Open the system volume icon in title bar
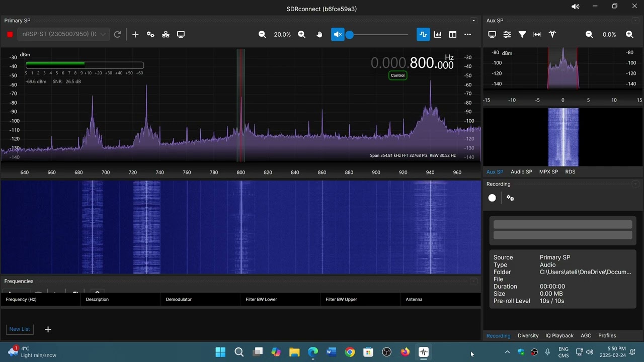 click(x=575, y=7)
